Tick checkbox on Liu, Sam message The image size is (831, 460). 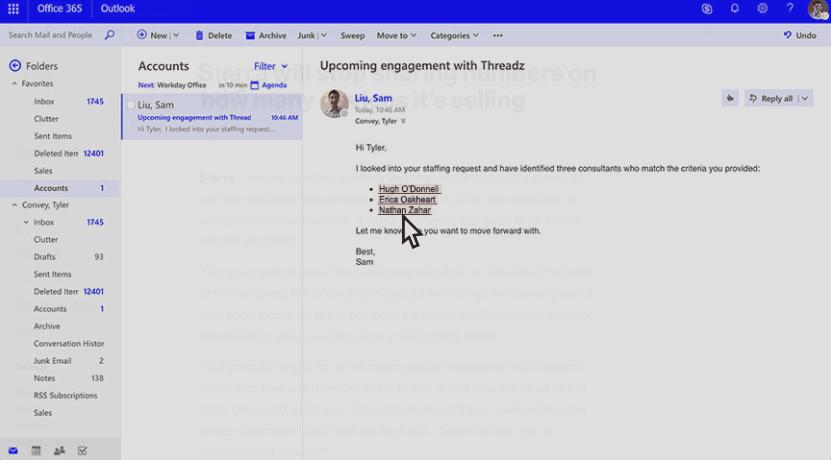point(130,105)
